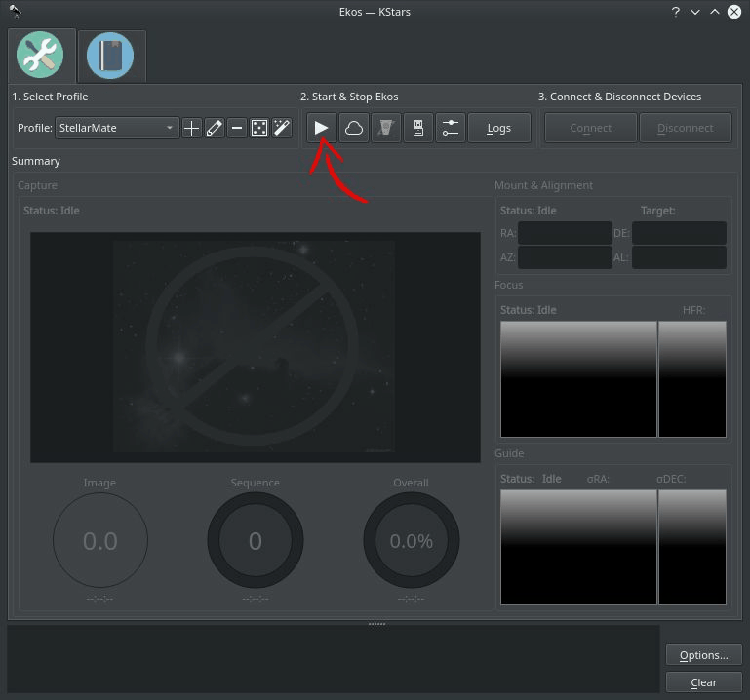
Task: Expand the StellarMate profile dropdown
Action: click(117, 128)
